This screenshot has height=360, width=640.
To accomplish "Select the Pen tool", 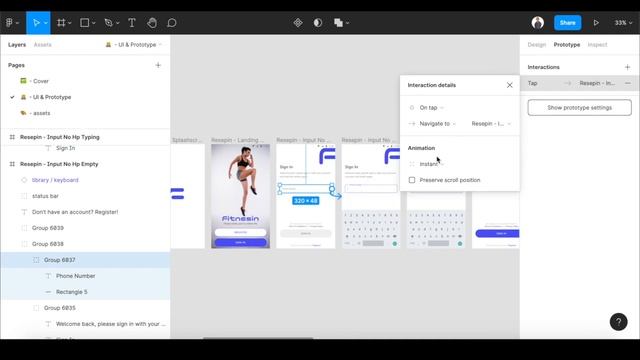I will click(109, 23).
